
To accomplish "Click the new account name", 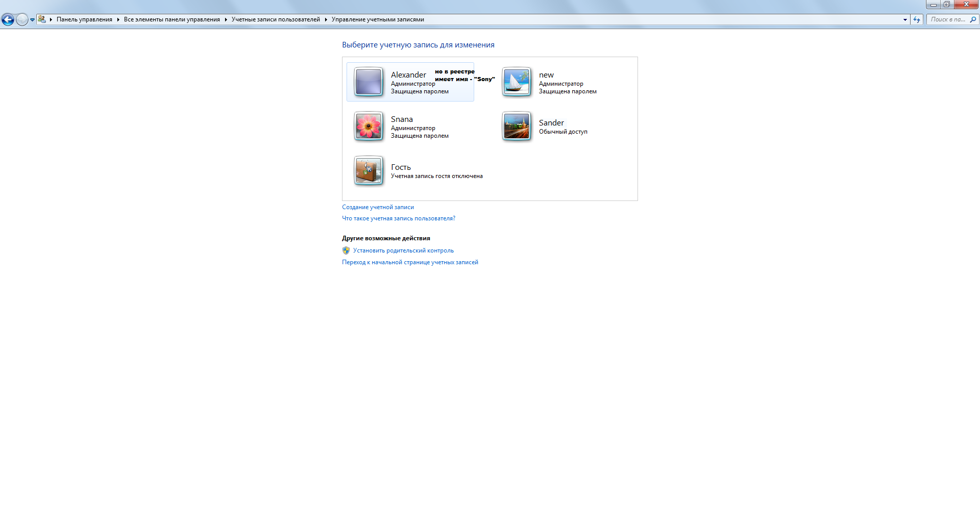I will [546, 75].
